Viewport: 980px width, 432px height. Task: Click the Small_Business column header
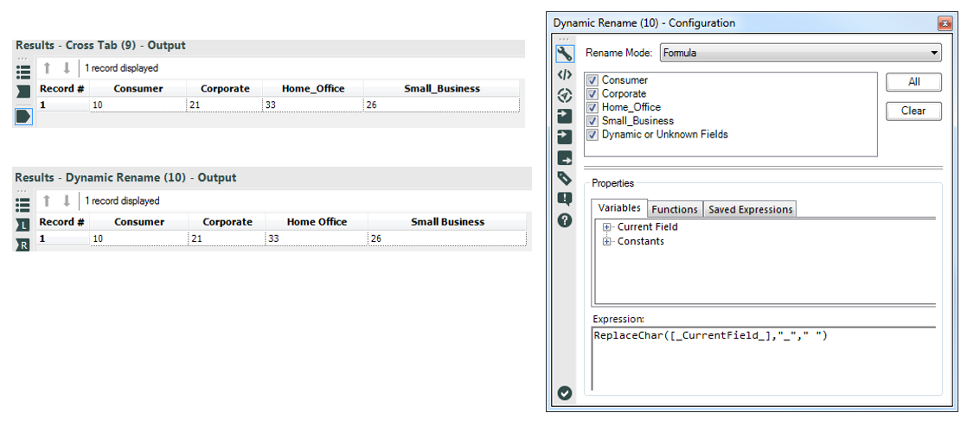coord(442,89)
